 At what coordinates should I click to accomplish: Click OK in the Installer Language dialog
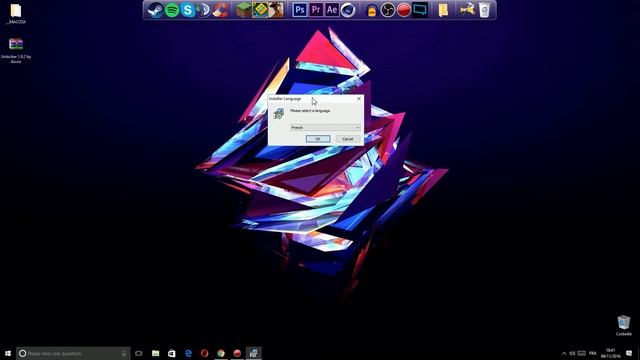[x=318, y=139]
